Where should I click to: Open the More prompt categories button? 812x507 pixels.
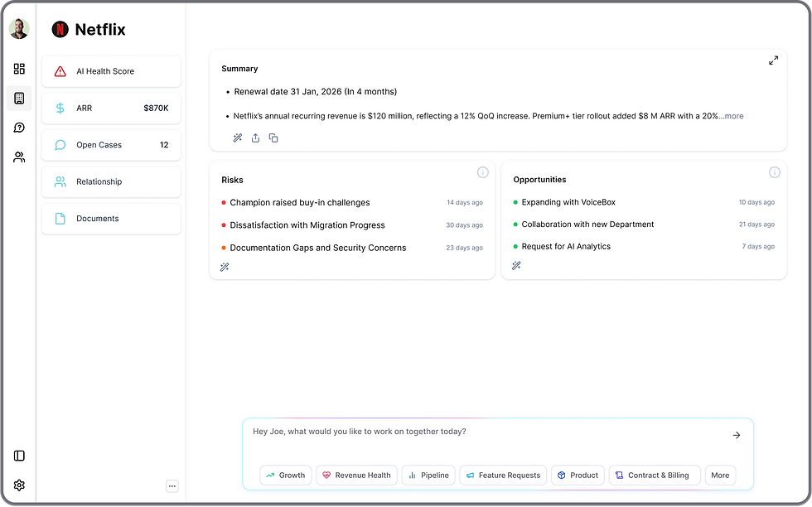pyautogui.click(x=720, y=476)
